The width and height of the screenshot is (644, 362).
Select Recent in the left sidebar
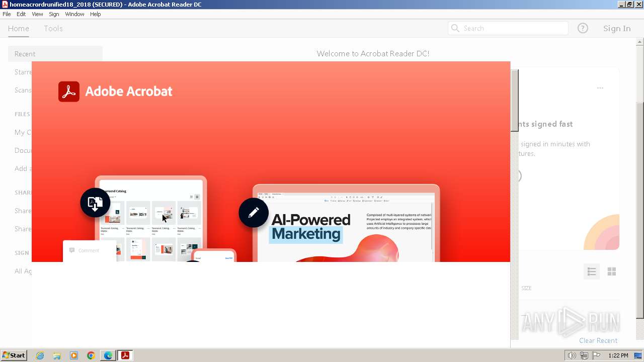click(55, 54)
